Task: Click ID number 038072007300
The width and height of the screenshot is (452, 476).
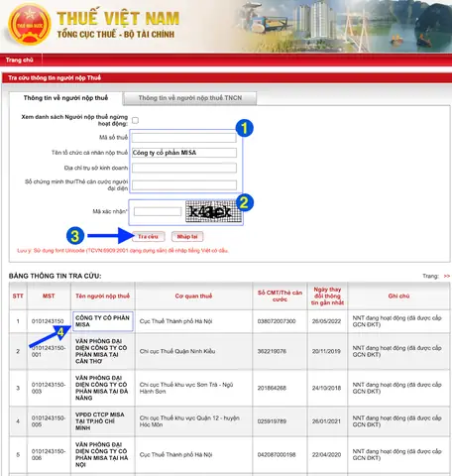Action: [x=277, y=321]
